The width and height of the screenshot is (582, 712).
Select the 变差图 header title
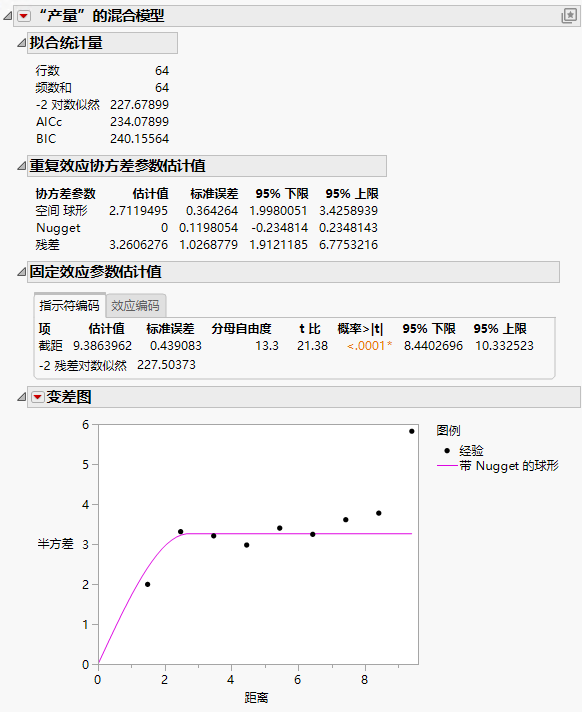click(69, 397)
